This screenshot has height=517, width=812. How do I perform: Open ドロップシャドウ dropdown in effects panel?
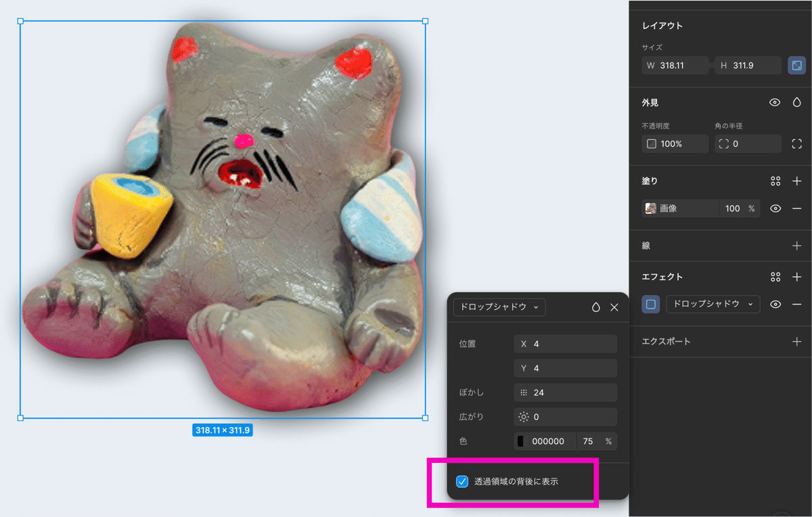click(x=713, y=305)
